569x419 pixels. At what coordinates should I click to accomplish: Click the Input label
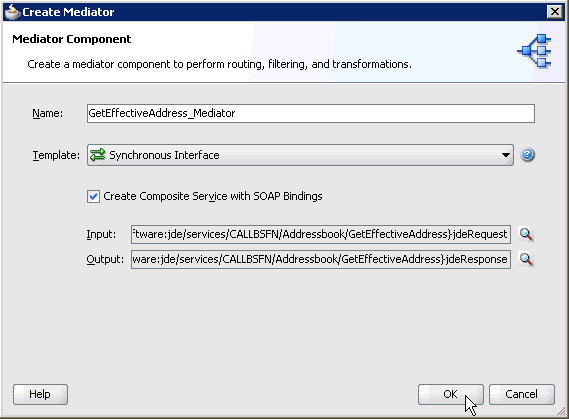(101, 234)
